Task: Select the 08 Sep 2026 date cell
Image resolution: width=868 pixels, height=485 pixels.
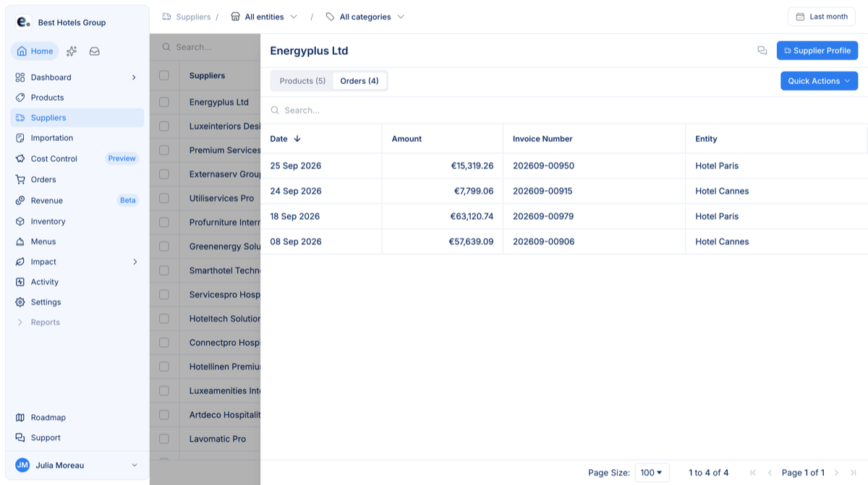Action: point(321,241)
